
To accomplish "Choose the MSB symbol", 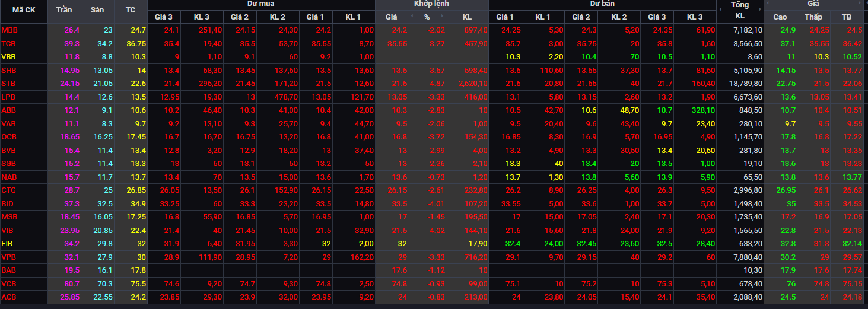I will pos(9,216).
